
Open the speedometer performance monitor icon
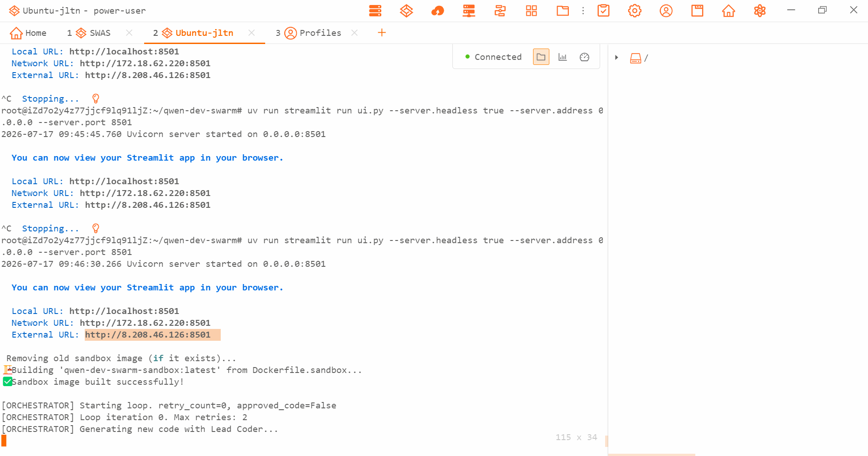584,57
